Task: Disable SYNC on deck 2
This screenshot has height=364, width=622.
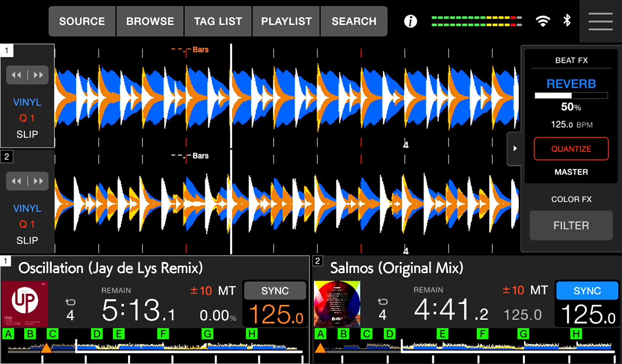Action: 587,291
